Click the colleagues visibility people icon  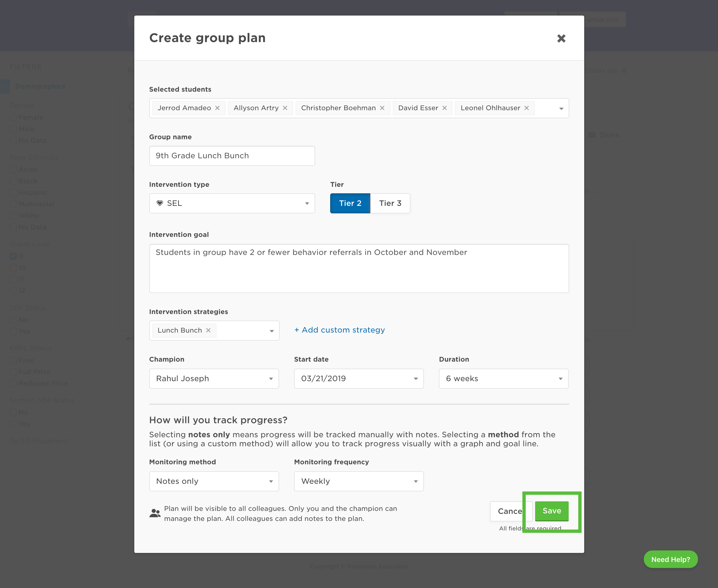tap(155, 513)
